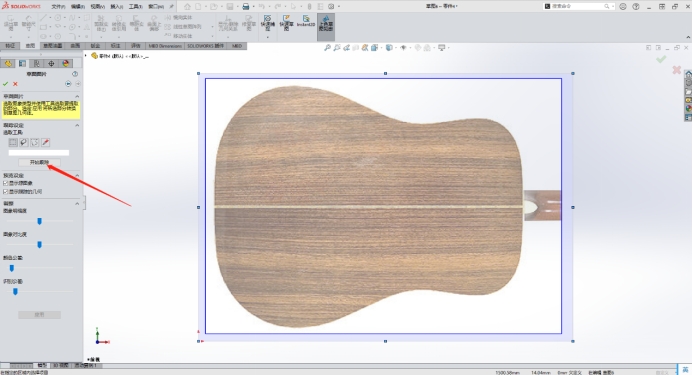The height and width of the screenshot is (375, 693).
Task: Click Zoom to Area icon
Action: point(337,48)
